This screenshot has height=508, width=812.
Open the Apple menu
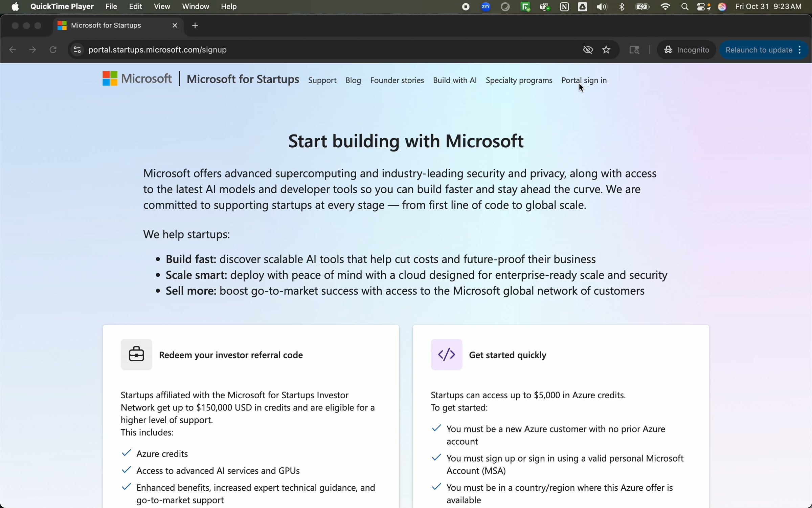(15, 6)
